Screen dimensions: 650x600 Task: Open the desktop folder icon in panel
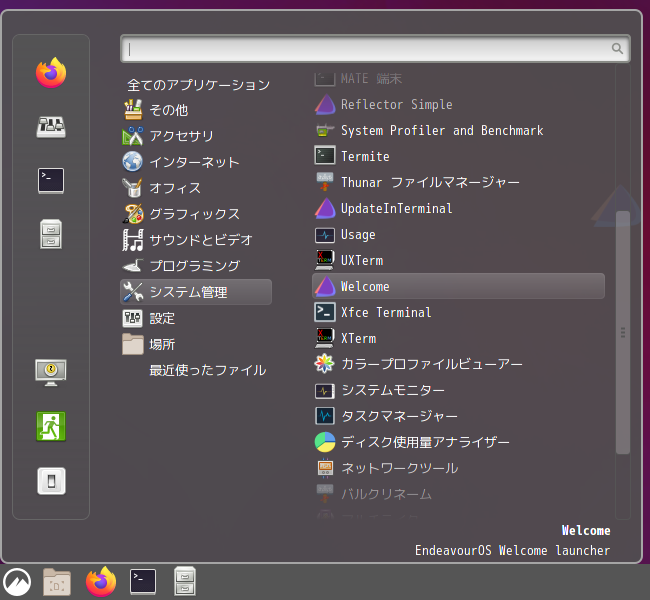57,582
